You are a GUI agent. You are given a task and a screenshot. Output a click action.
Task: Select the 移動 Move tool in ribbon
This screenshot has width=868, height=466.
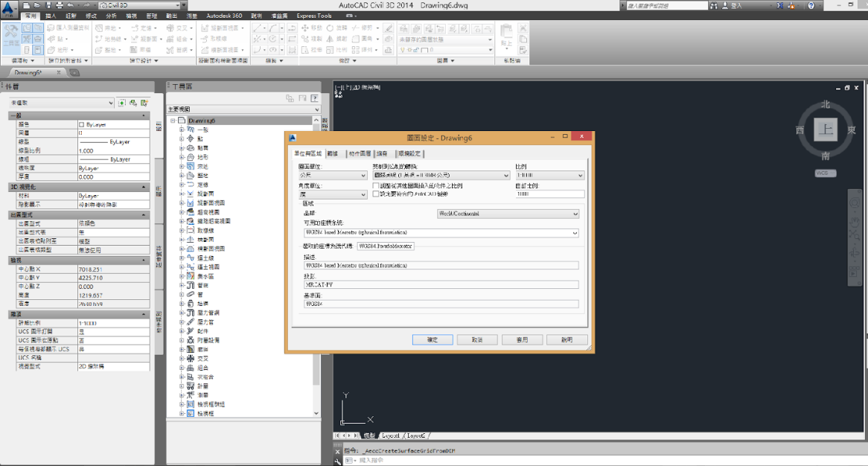click(x=312, y=28)
